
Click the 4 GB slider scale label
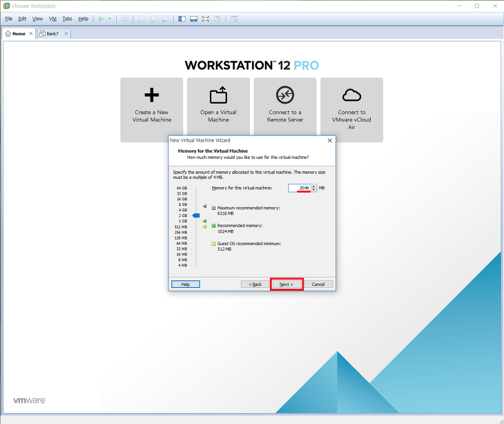tap(183, 210)
